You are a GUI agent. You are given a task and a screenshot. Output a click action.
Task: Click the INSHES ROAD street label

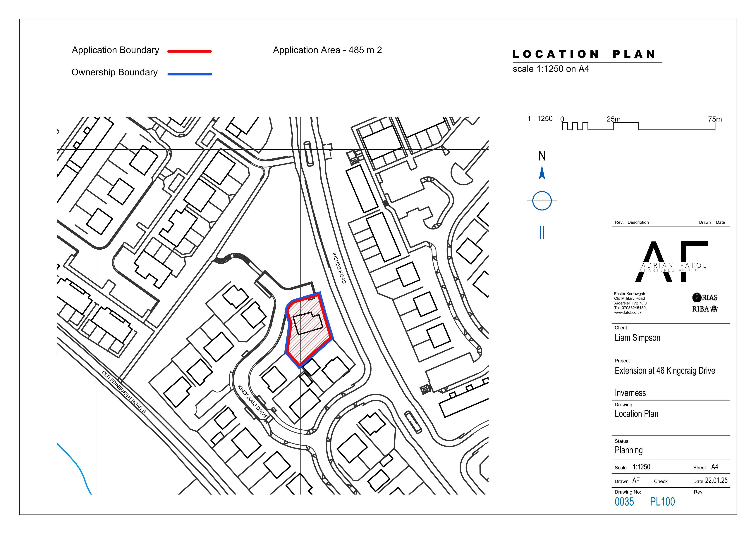point(339,268)
